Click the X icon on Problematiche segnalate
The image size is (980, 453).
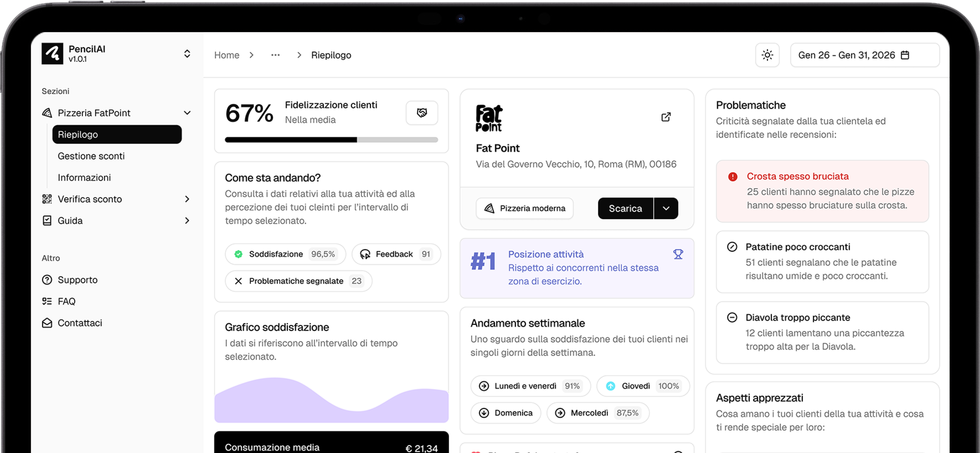coord(238,281)
